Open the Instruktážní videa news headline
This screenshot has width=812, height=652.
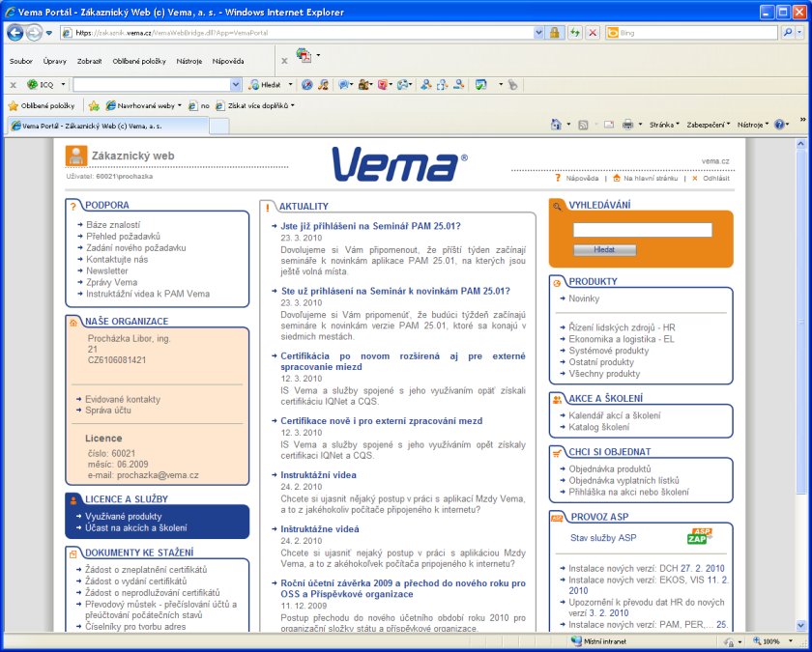tap(318, 475)
